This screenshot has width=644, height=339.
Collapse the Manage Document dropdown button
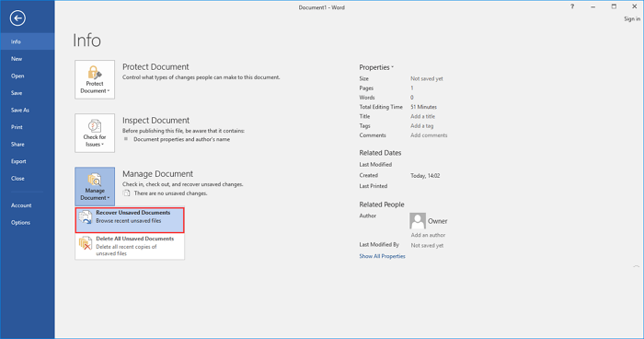point(95,186)
